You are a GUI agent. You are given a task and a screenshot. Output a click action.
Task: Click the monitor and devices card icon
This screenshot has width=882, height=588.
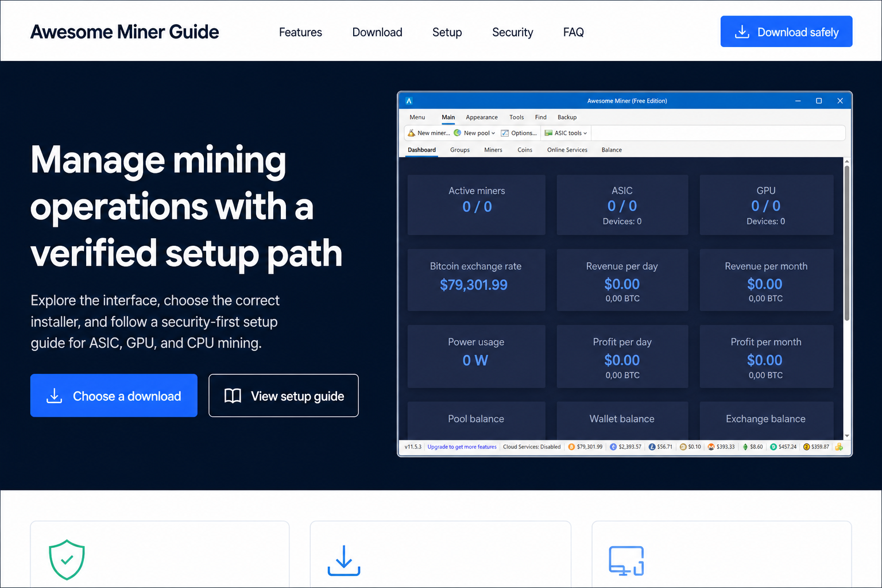pyautogui.click(x=626, y=560)
